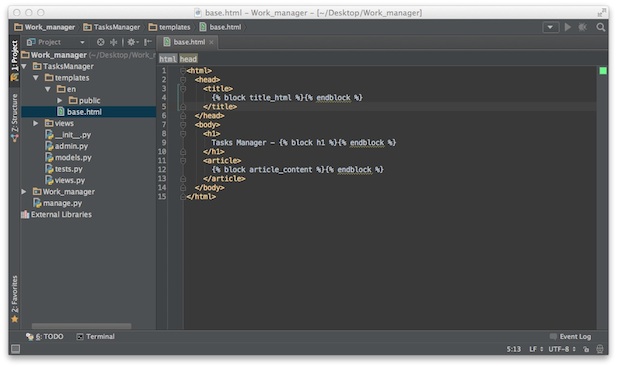The height and width of the screenshot is (367, 617).
Task: Open Search Everywhere magnifier icon
Action: tap(600, 27)
